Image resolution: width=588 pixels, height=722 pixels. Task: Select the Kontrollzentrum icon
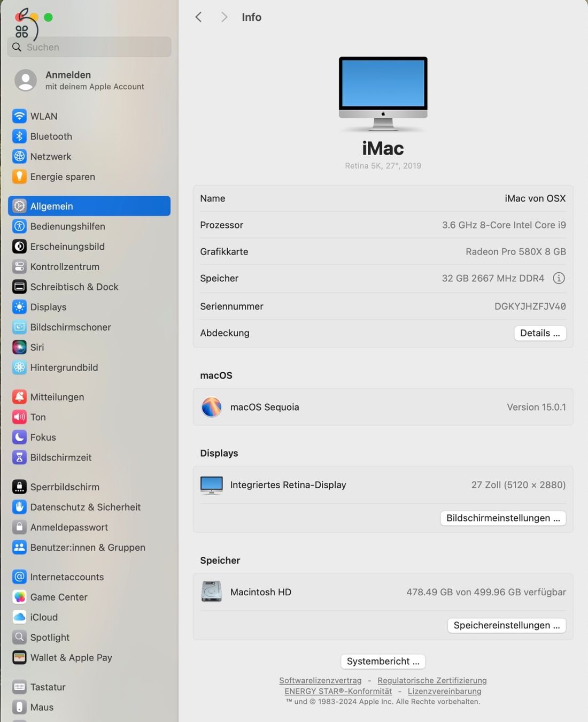[x=19, y=266]
